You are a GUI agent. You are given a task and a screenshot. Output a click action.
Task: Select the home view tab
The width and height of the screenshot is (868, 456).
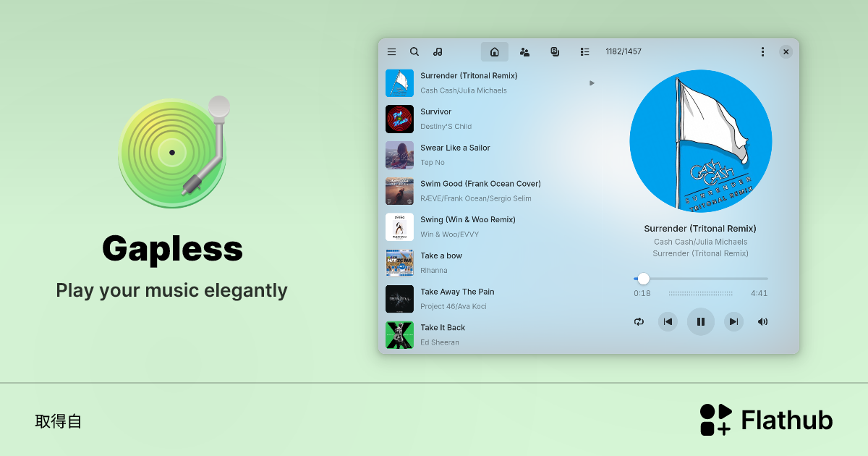(x=495, y=52)
